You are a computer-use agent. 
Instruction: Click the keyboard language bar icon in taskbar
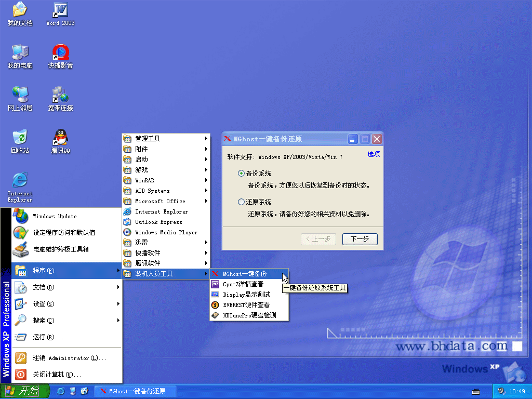476,392
